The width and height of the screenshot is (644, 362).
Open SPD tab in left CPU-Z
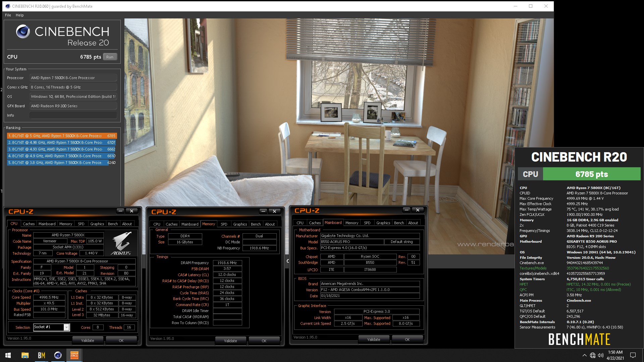[x=81, y=224]
